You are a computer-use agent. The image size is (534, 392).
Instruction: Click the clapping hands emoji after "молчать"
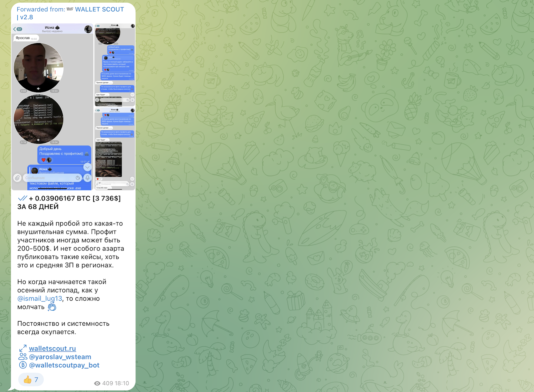click(52, 307)
